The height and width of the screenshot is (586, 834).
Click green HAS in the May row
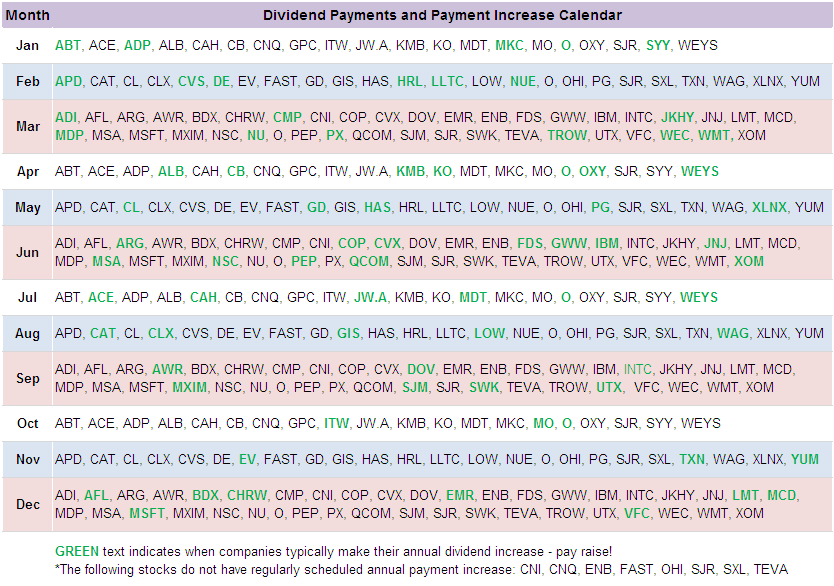pyautogui.click(x=377, y=207)
